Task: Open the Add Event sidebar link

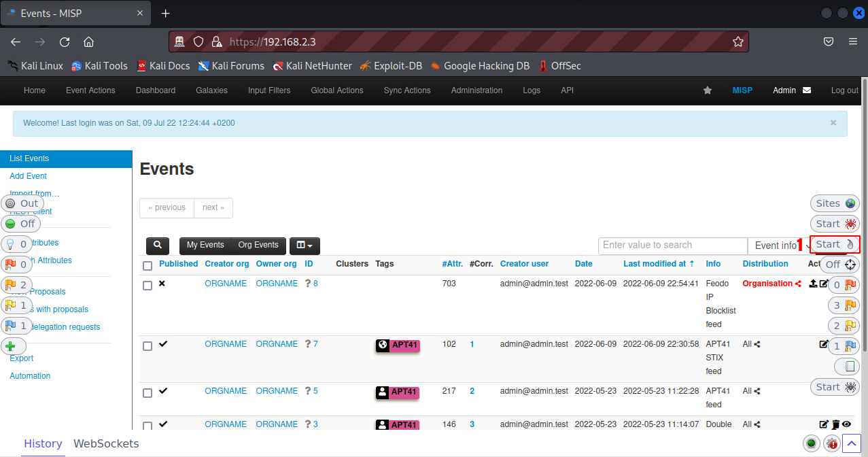Action: click(29, 176)
